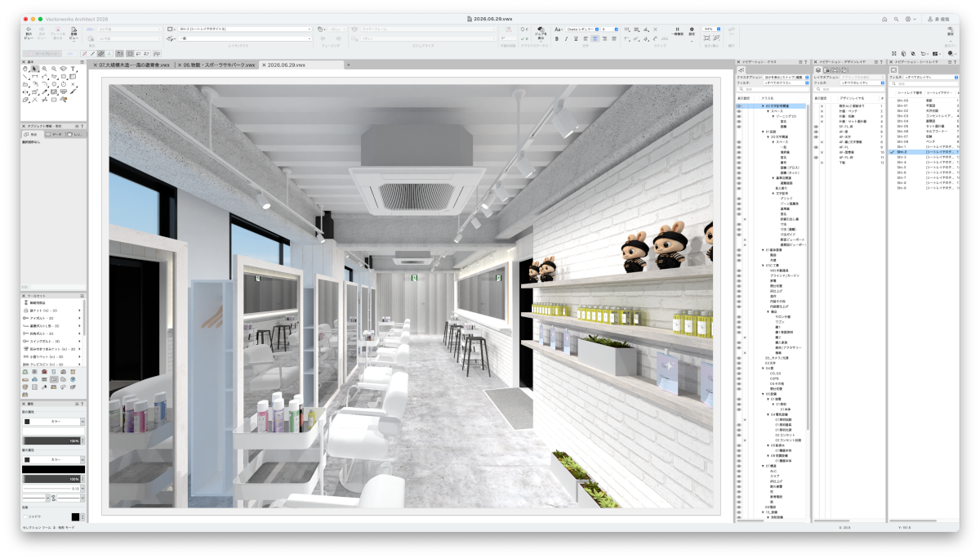Open the 形状 shape tab in Object Info
The height and width of the screenshot is (559, 980).
(x=33, y=135)
